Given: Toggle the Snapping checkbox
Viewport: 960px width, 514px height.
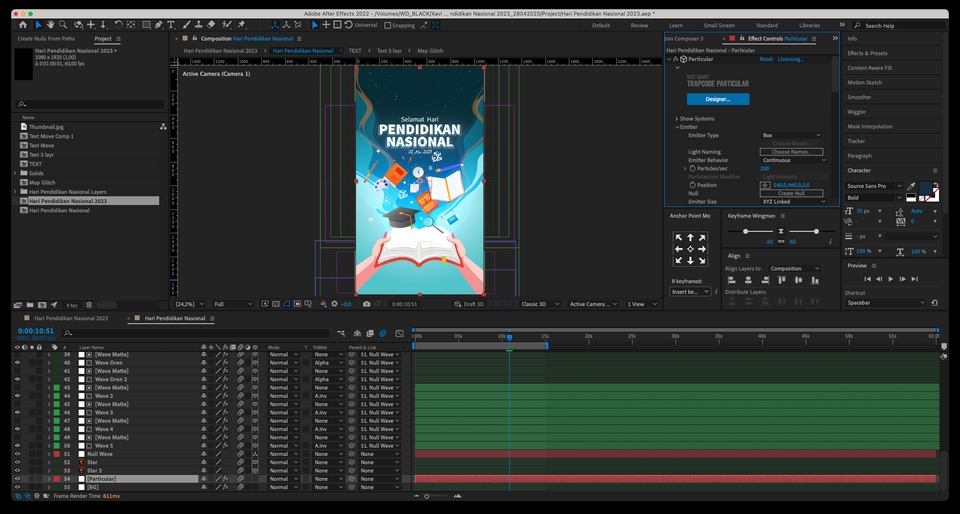Looking at the screenshot, I should coord(388,26).
